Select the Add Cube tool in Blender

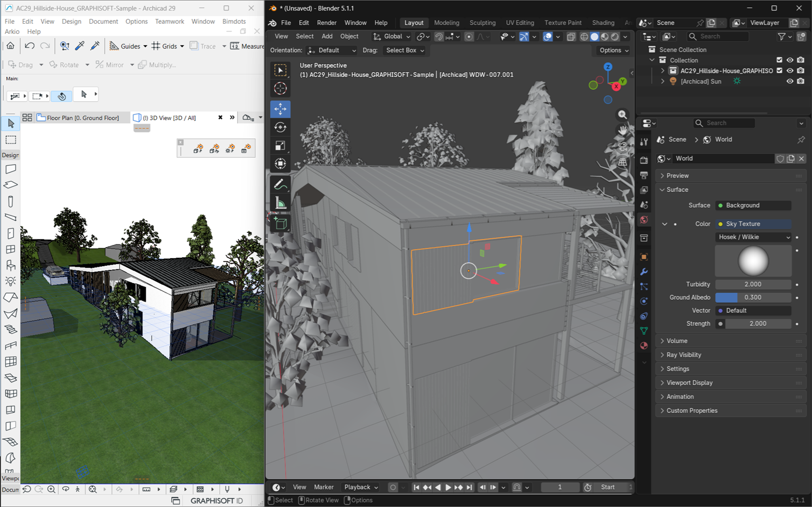point(281,223)
